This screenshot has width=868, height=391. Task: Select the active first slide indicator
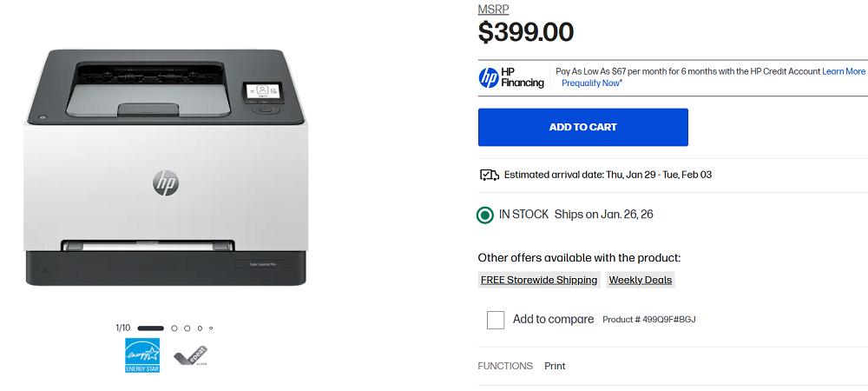(150, 328)
